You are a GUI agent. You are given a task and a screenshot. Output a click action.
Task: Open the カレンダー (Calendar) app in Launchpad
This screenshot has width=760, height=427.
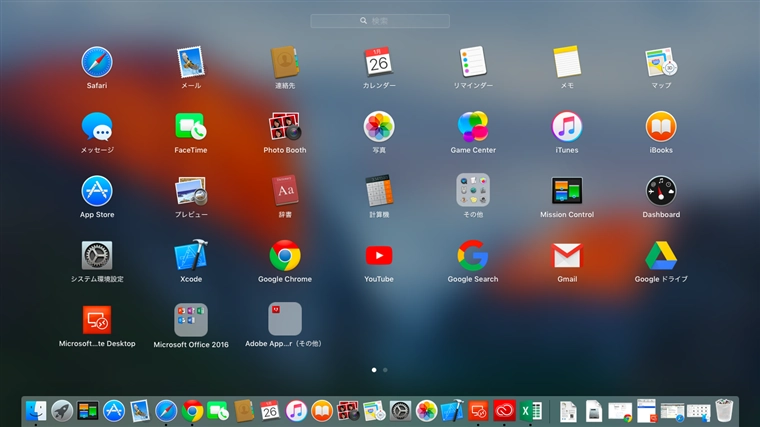(x=379, y=62)
